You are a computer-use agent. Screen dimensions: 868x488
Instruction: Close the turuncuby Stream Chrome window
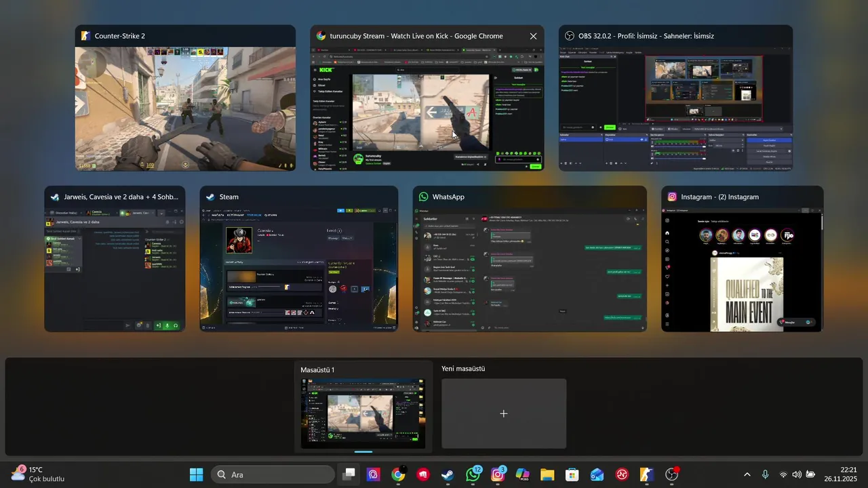point(533,37)
